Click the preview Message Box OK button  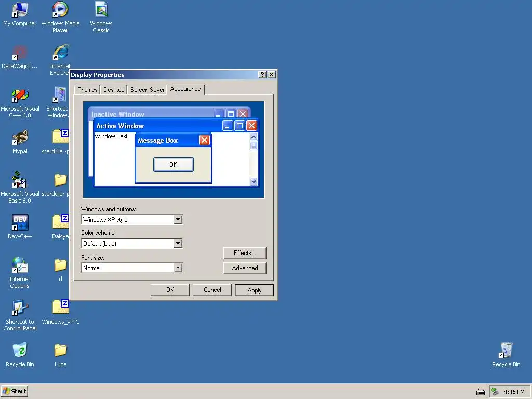(x=174, y=165)
